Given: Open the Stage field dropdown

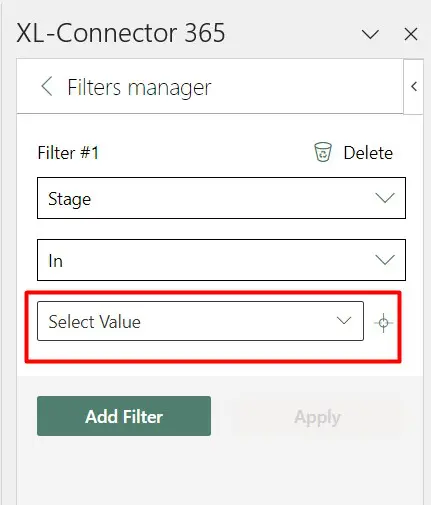Looking at the screenshot, I should click(x=221, y=198).
